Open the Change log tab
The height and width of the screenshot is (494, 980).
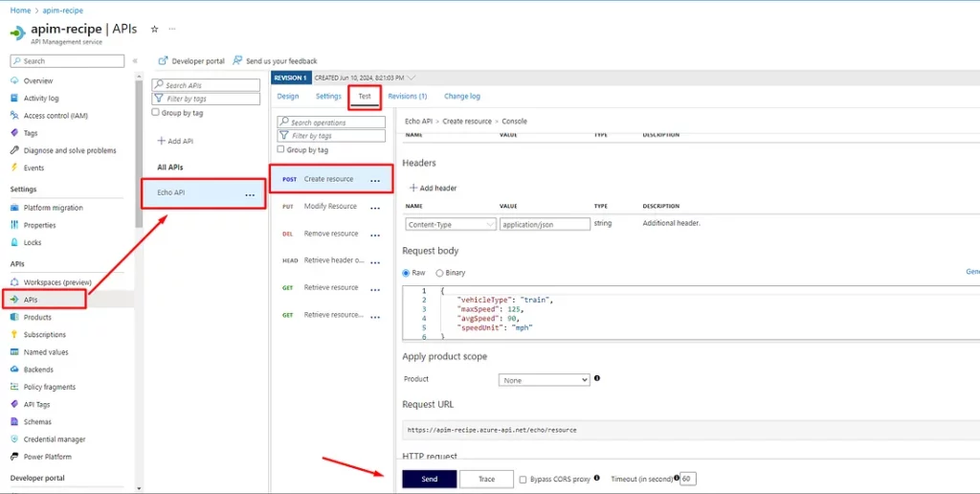462,97
